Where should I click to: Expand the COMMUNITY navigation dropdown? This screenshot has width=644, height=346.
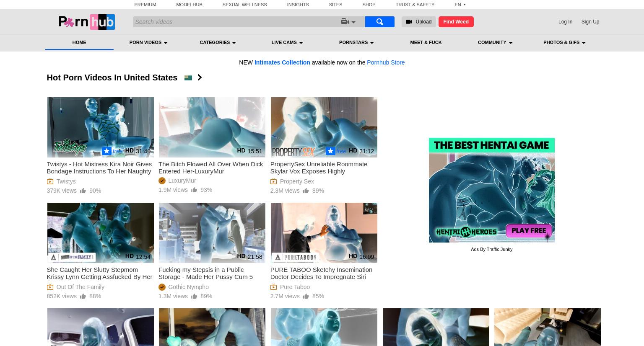click(x=495, y=42)
